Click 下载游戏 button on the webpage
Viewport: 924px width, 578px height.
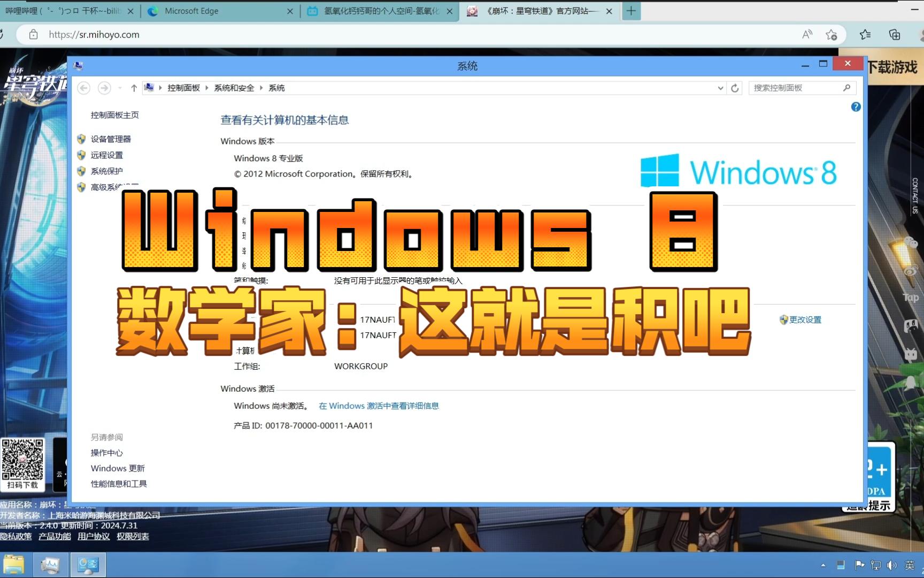892,67
